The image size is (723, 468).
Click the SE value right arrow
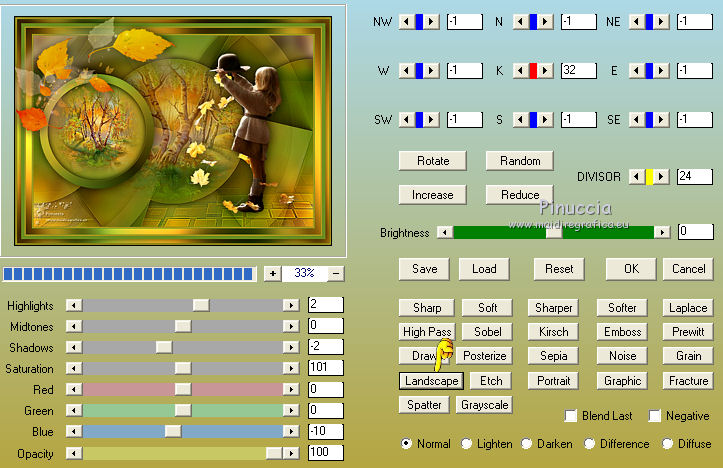point(661,119)
